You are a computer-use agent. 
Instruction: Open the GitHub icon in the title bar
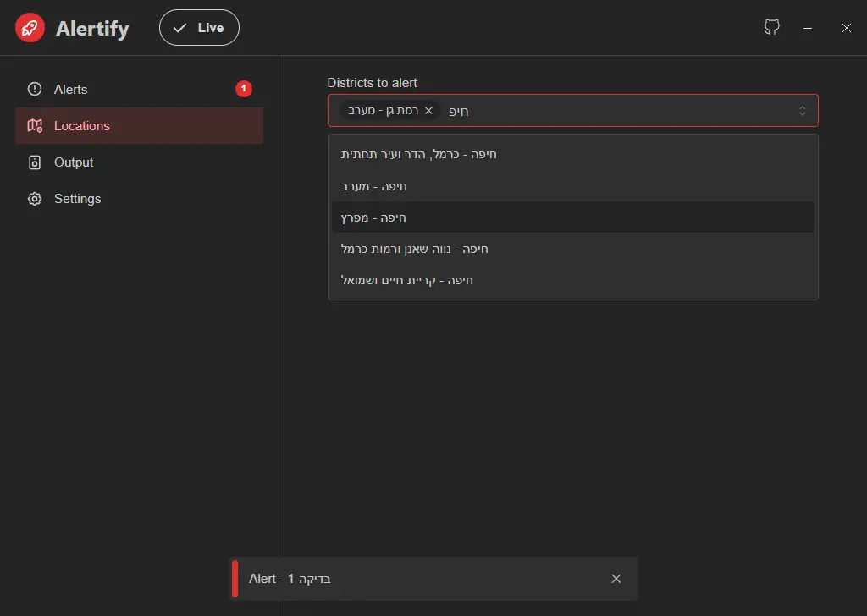coord(771,27)
